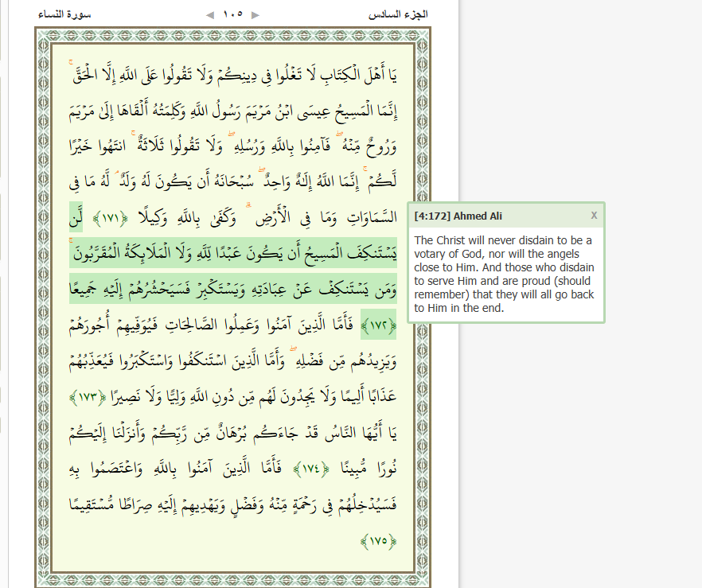Click the verse 173 line ending with marker
Image resolution: width=702 pixels, height=588 pixels.
(239, 396)
